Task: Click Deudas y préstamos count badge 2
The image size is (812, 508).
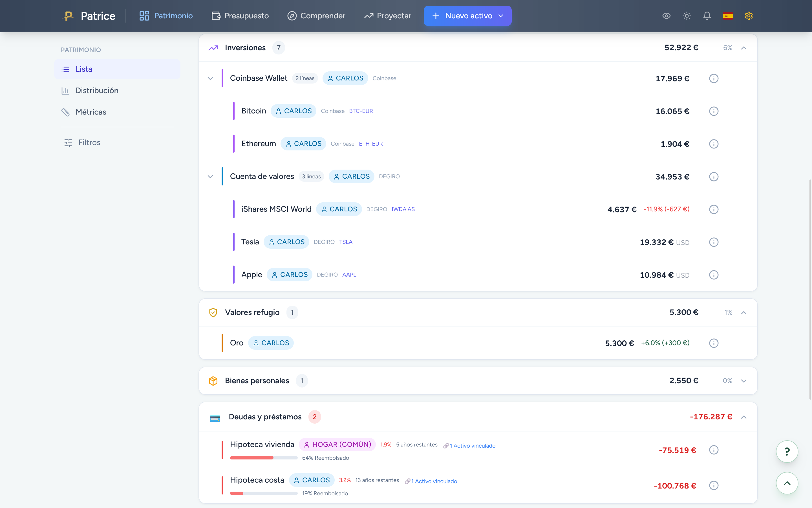Action: [x=314, y=417]
